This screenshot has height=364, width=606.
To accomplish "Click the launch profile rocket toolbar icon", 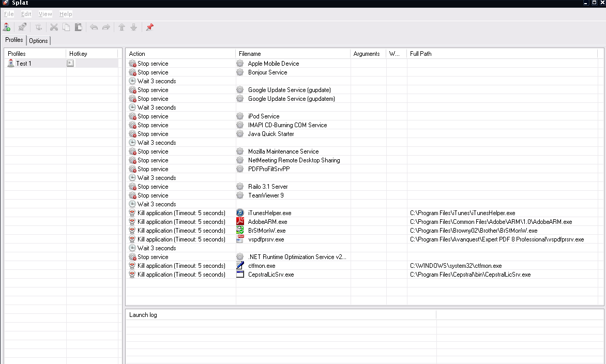I will [22, 27].
